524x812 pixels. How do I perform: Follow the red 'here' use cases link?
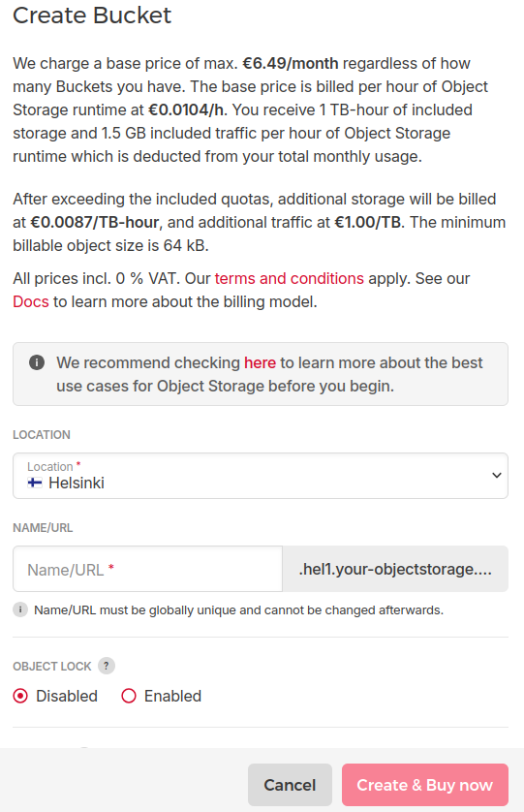[260, 363]
